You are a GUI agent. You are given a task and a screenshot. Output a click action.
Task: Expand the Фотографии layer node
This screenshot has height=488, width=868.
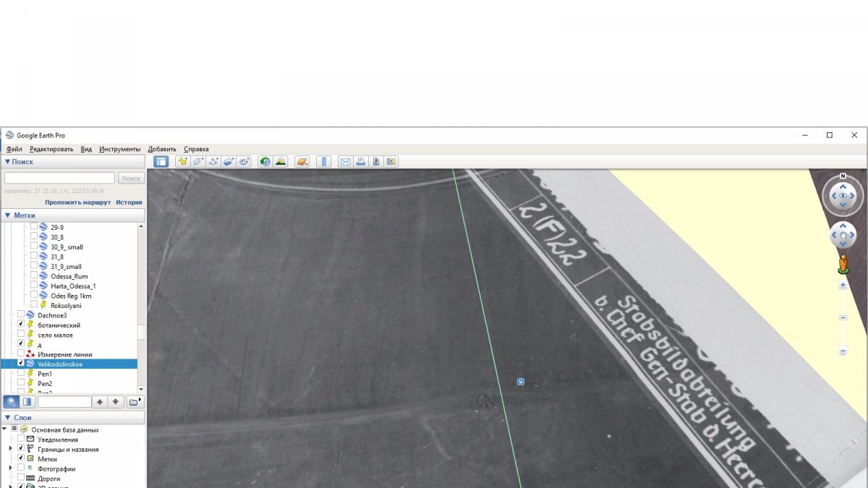(10, 468)
